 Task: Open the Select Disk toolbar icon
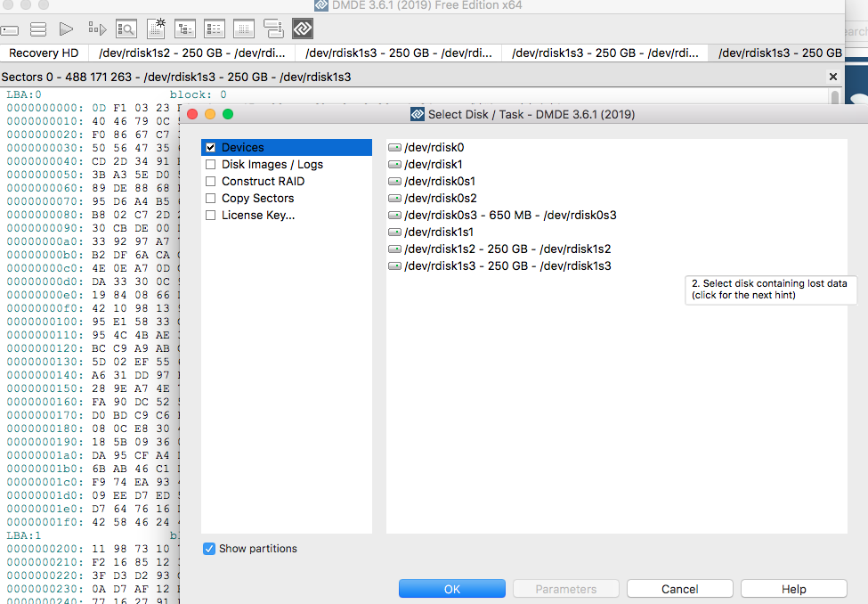(10, 30)
